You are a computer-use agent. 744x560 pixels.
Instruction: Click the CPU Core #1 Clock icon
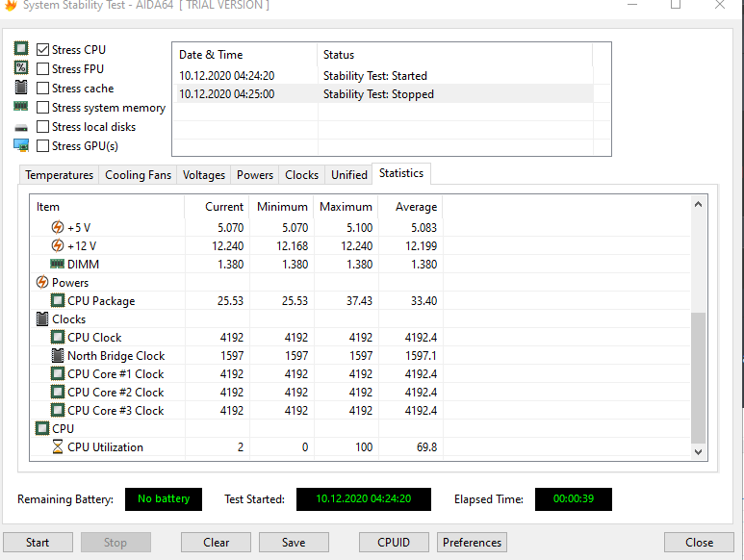[x=58, y=373]
